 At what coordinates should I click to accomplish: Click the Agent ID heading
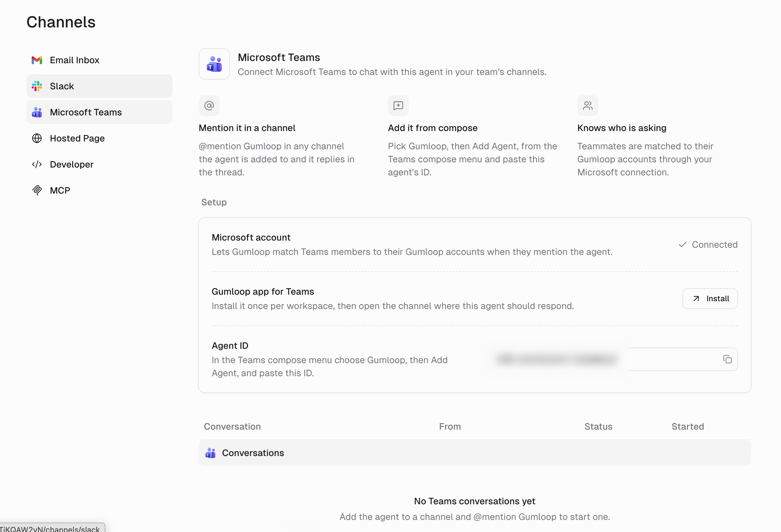pyautogui.click(x=230, y=346)
